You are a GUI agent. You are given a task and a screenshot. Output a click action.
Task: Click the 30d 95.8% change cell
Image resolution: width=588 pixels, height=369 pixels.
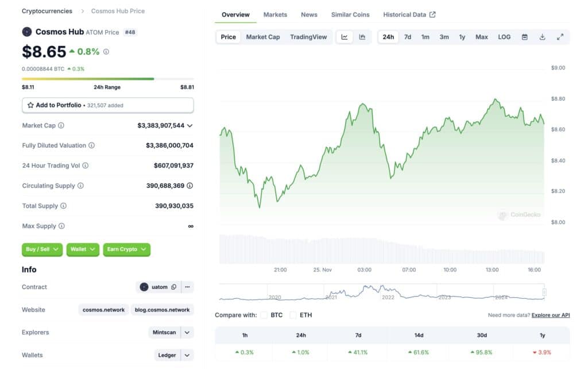482,352
